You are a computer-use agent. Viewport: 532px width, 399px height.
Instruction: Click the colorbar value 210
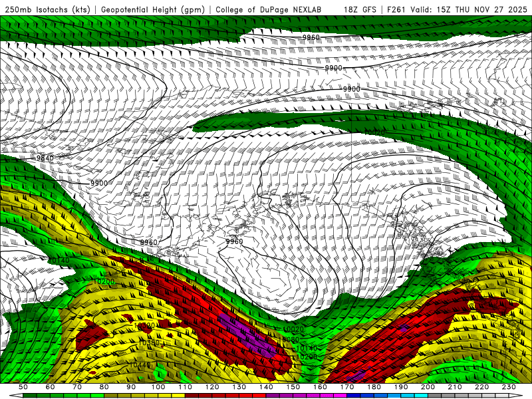point(455,387)
